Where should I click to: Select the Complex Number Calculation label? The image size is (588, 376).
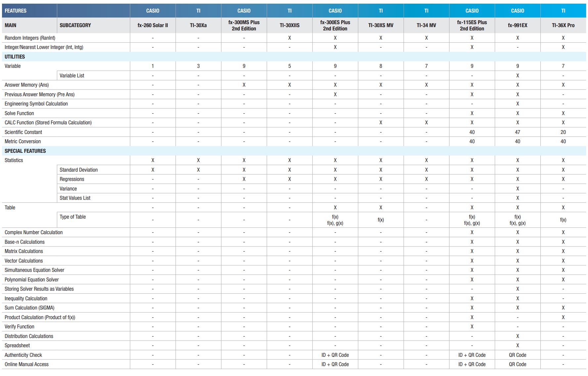click(x=33, y=232)
